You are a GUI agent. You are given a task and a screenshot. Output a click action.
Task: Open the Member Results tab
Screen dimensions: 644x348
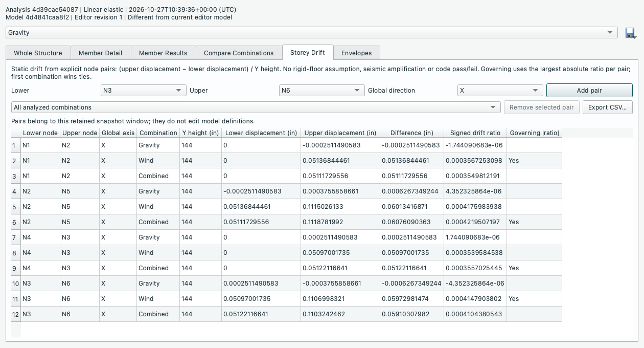coord(163,53)
